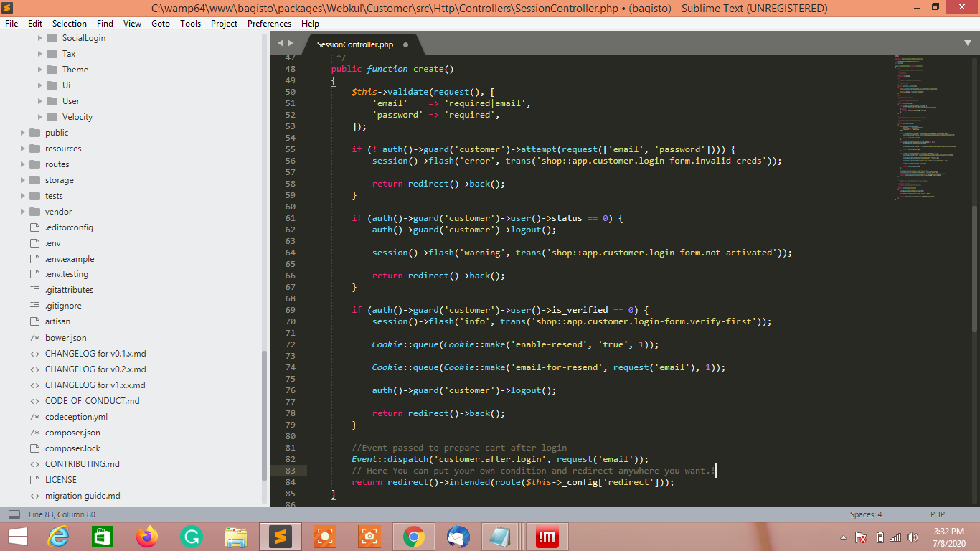Open the Edit menu
This screenshot has width=980, height=551.
click(35, 23)
